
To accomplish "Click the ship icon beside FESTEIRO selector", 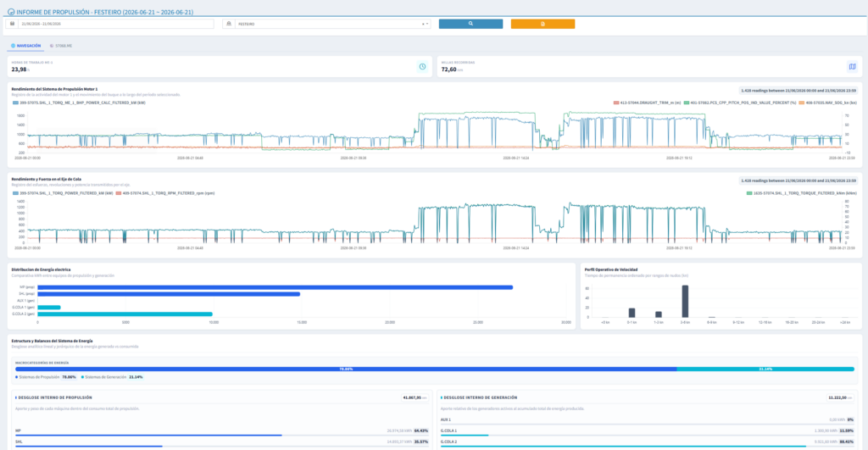I will pos(229,24).
